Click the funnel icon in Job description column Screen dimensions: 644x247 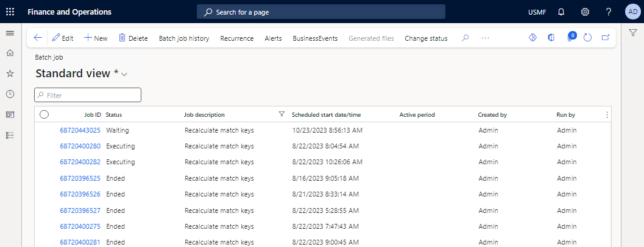click(x=281, y=114)
